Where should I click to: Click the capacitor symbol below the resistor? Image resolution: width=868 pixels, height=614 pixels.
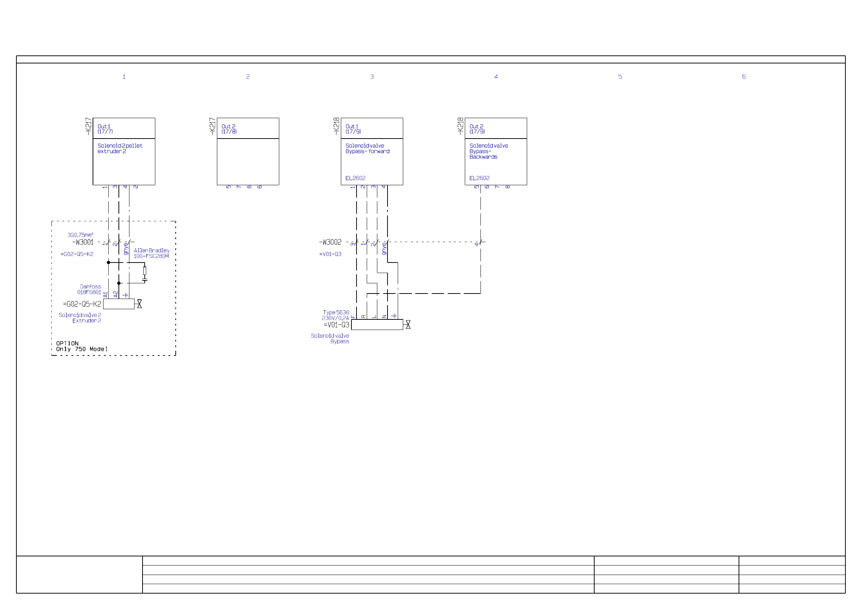145,280
